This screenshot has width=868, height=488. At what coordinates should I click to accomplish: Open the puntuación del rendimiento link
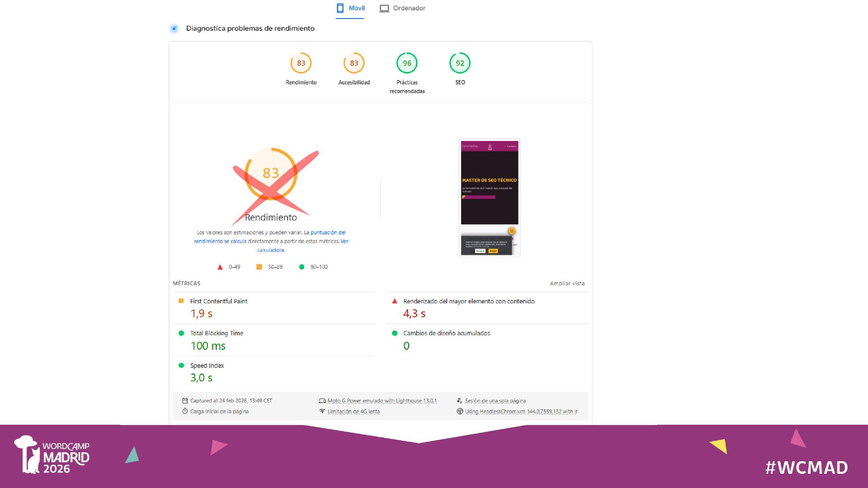point(271,237)
